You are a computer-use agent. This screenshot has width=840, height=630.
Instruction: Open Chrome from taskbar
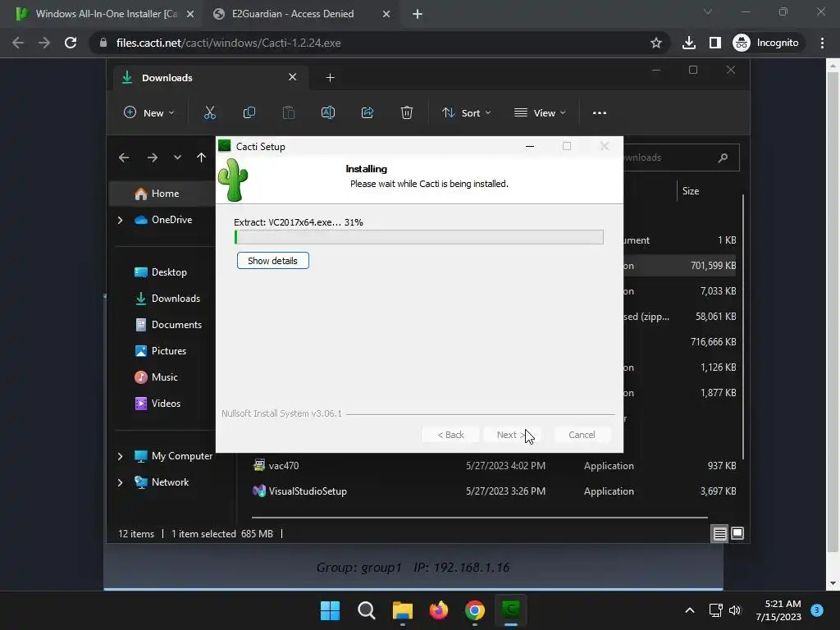(x=475, y=610)
